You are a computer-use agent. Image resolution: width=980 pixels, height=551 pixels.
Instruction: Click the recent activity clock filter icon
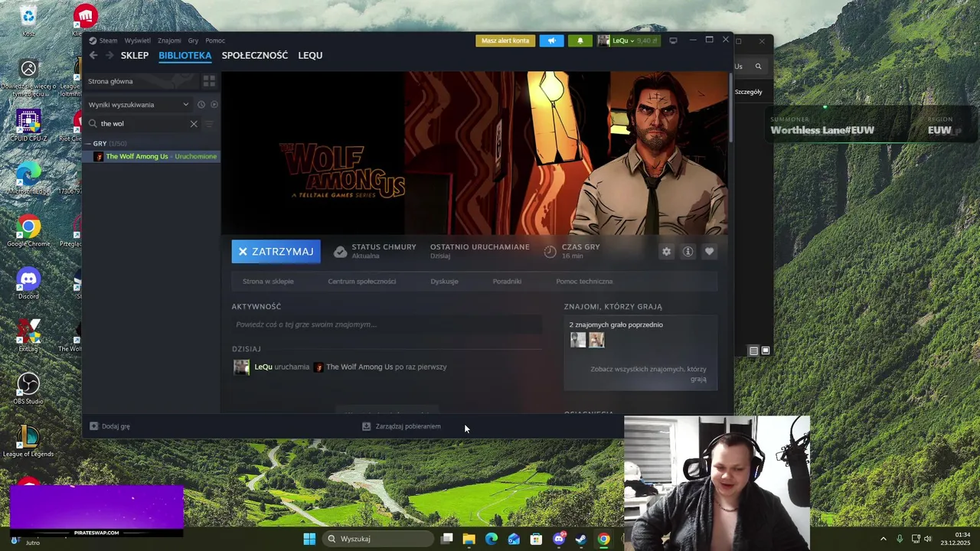(201, 105)
